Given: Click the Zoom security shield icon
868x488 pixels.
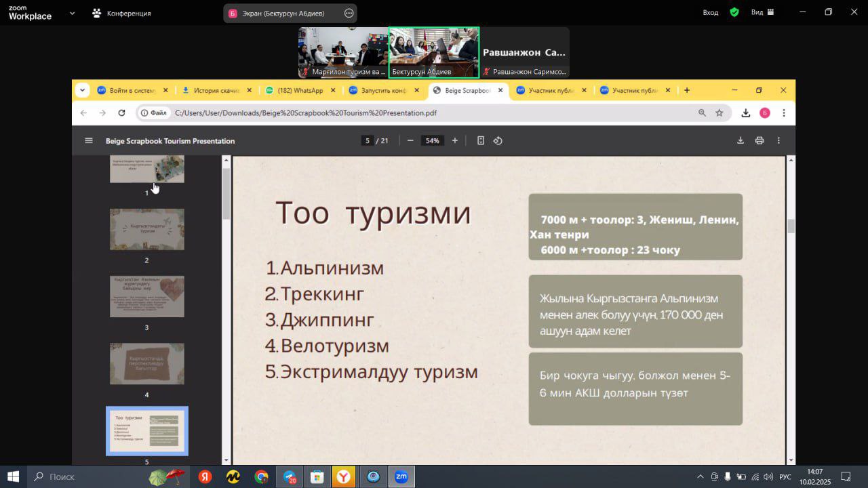Looking at the screenshot, I should [x=734, y=12].
